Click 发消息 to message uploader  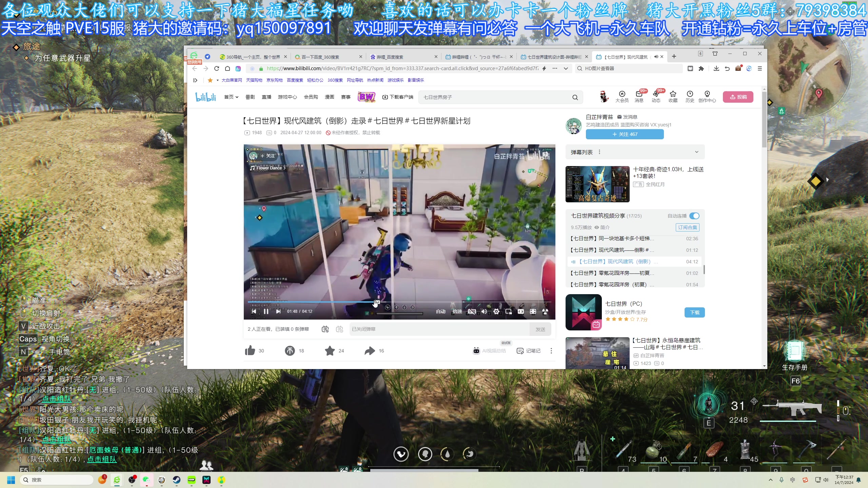click(627, 117)
